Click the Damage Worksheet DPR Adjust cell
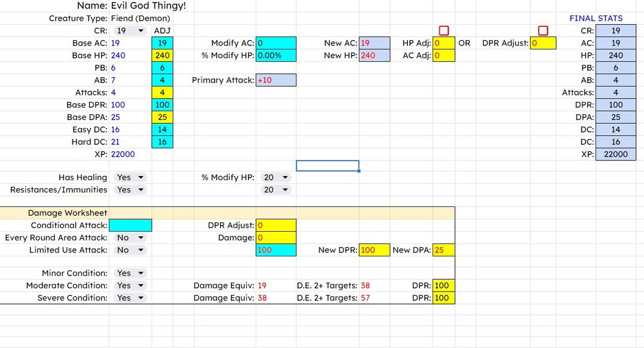This screenshot has width=644, height=348. pos(276,225)
